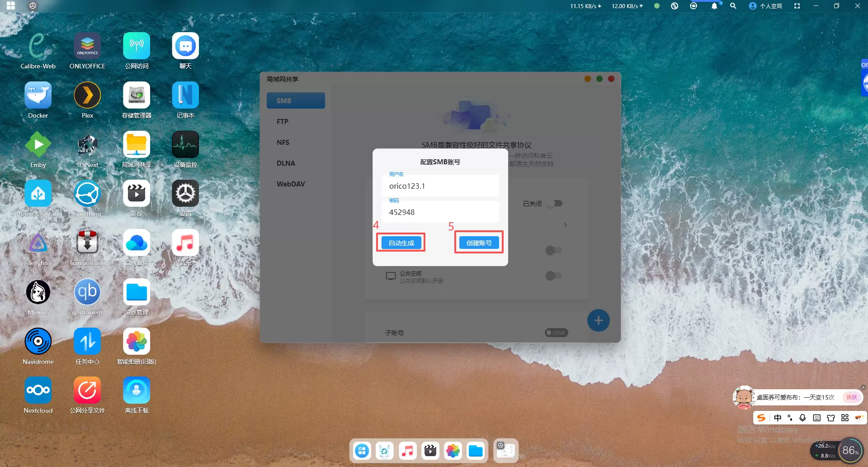Toggle the sub-account switch
868x467 pixels.
click(556, 333)
